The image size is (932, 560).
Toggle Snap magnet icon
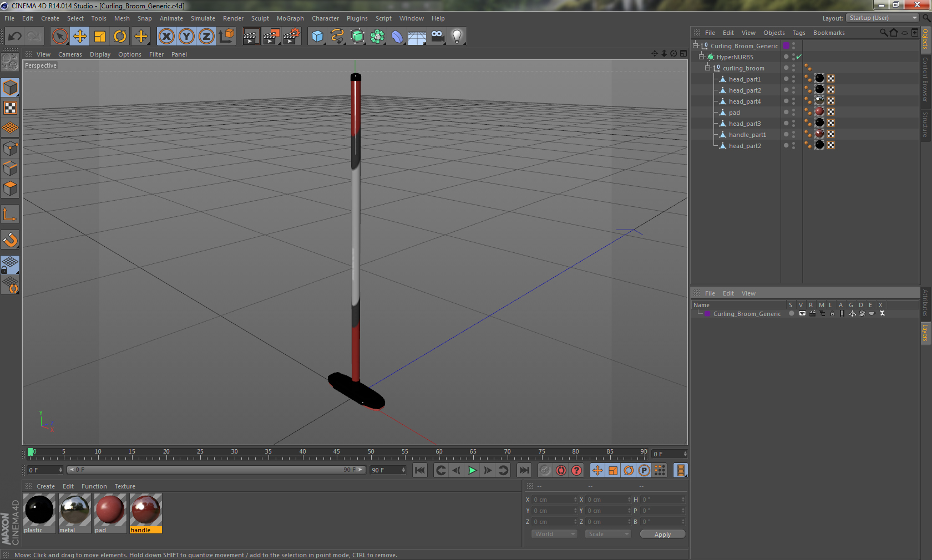10,240
